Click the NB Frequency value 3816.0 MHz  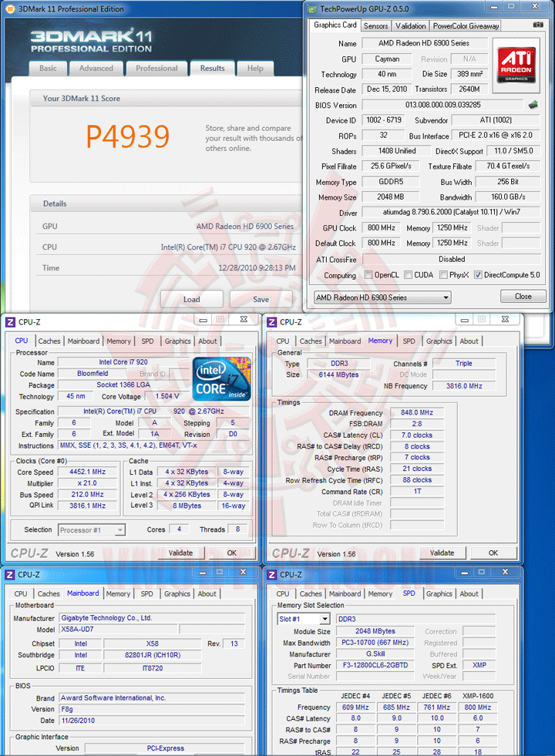(x=464, y=386)
